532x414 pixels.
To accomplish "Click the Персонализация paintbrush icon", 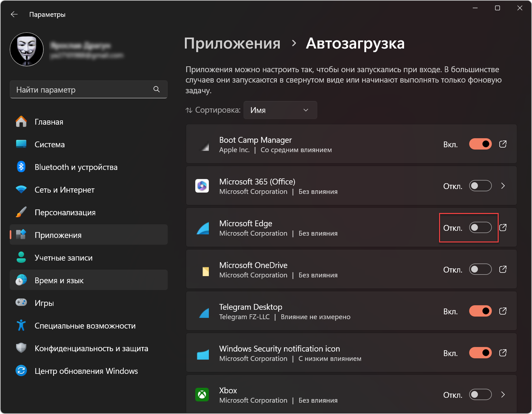I will click(21, 212).
